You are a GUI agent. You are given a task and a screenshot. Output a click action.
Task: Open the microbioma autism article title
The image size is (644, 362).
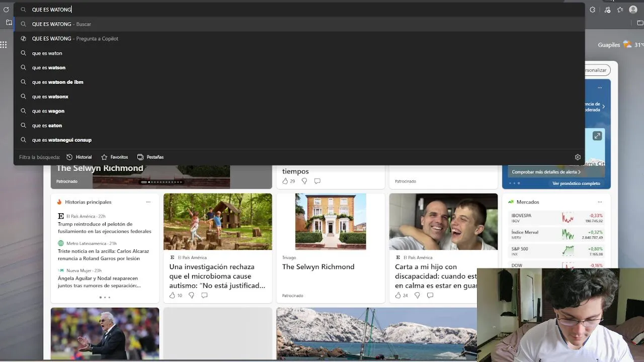coord(217,276)
